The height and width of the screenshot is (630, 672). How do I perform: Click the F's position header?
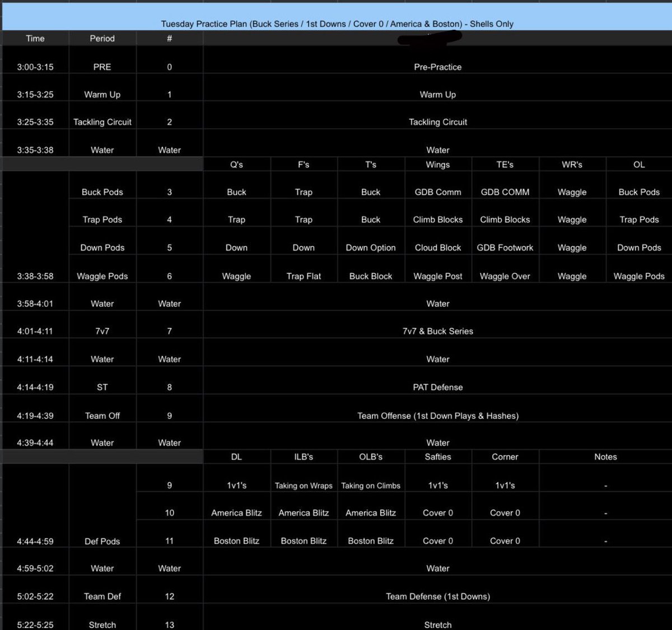tap(304, 164)
